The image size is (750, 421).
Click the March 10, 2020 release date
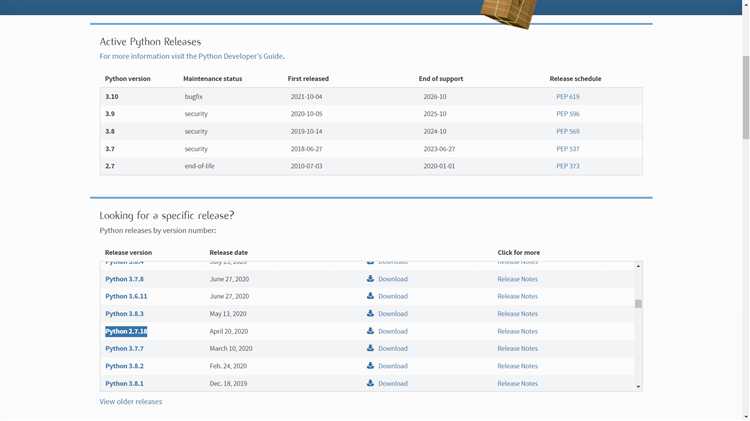(231, 348)
